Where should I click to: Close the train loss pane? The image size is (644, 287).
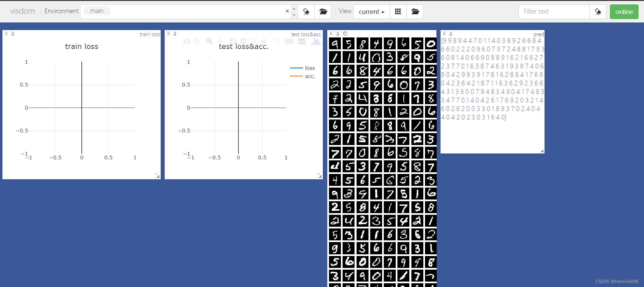6,34
